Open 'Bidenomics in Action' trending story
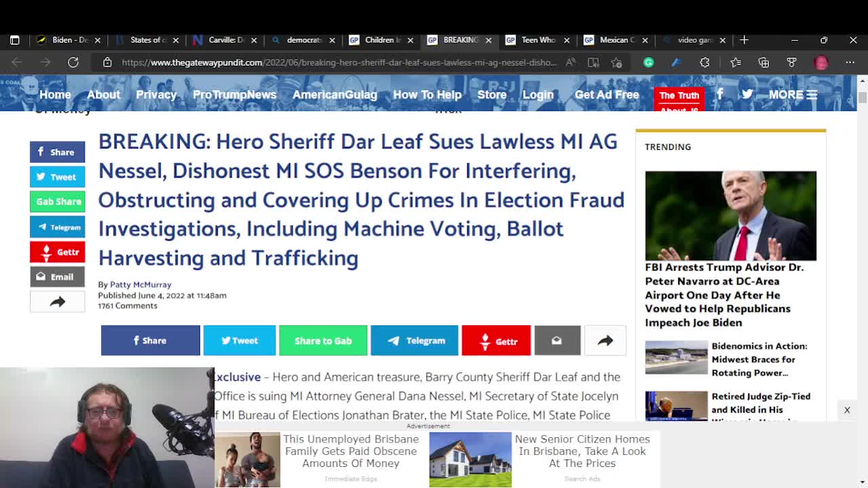868x488 pixels. pos(759,359)
